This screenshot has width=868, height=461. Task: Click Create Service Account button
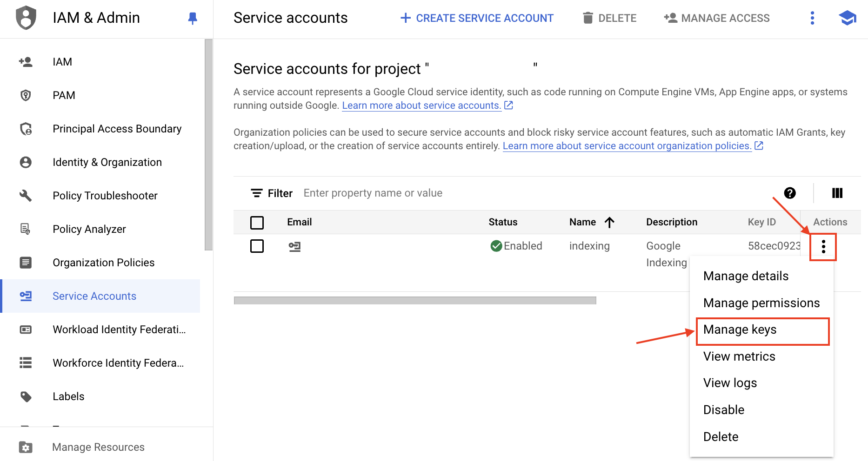[x=477, y=18]
